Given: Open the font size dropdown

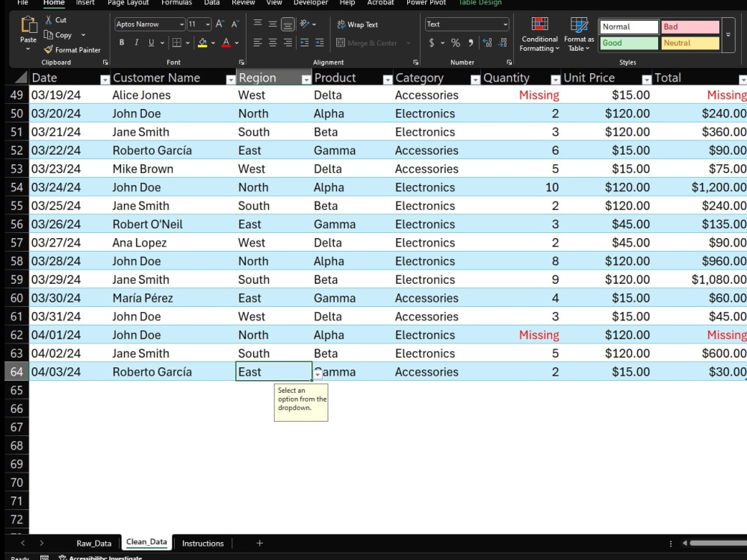Looking at the screenshot, I should (x=208, y=25).
